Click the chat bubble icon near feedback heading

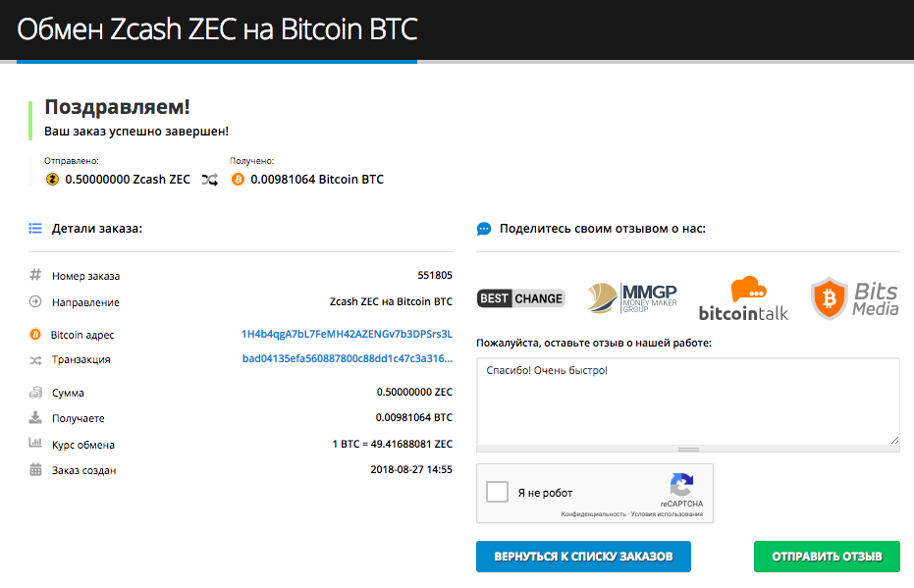click(x=484, y=229)
